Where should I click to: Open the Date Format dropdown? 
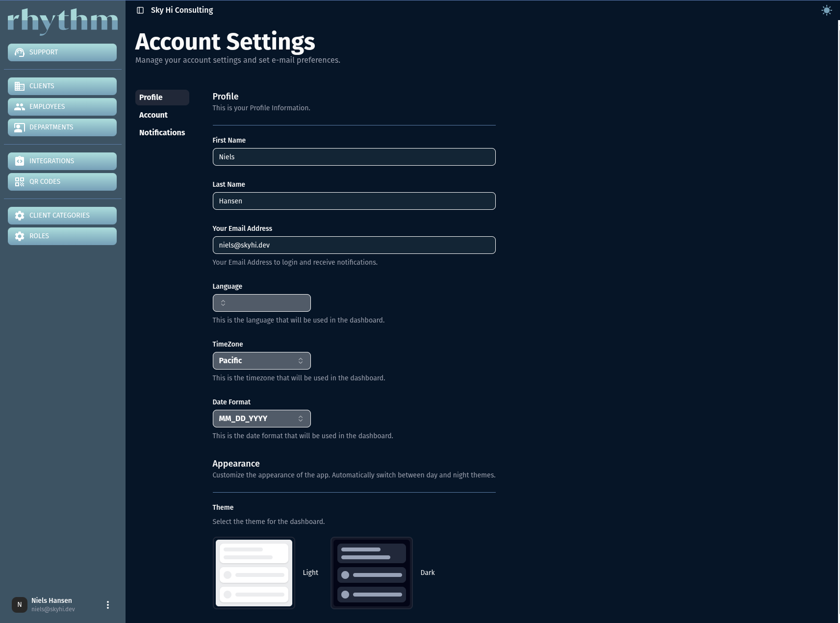click(x=261, y=418)
